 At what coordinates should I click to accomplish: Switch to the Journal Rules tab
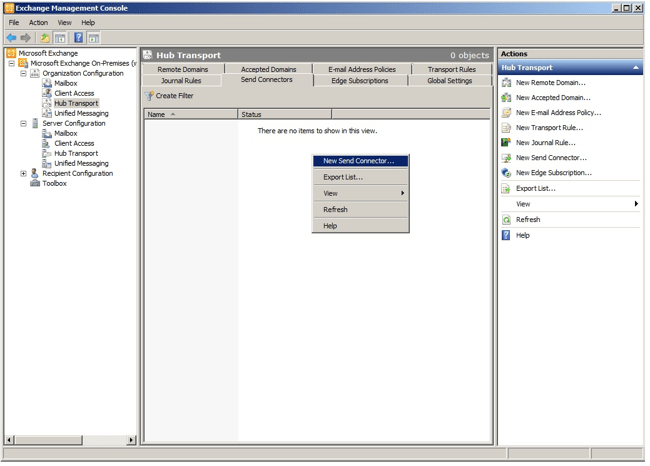tap(181, 80)
